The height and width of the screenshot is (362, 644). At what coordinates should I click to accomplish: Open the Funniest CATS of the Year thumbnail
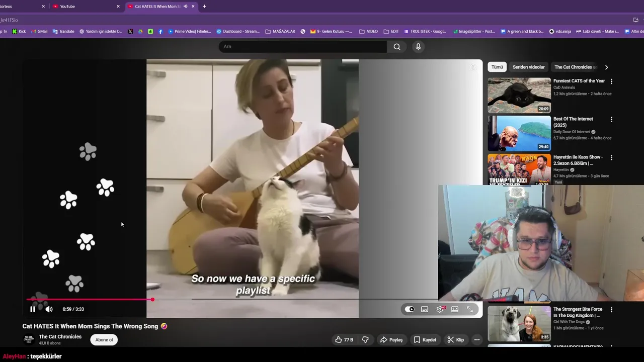(x=519, y=95)
